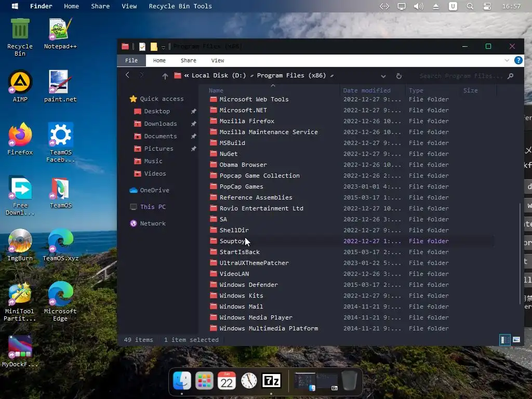This screenshot has height=399, width=532.
Task: Click the eject icon in menu bar
Action: [x=436, y=6]
